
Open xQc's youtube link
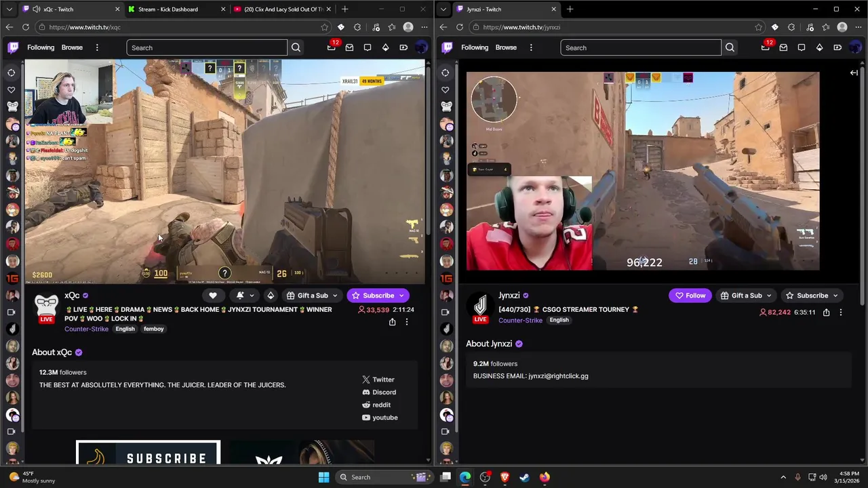tap(380, 418)
